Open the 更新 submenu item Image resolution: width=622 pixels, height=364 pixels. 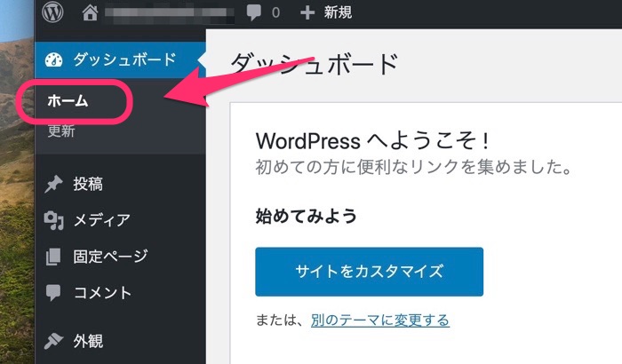(x=61, y=131)
